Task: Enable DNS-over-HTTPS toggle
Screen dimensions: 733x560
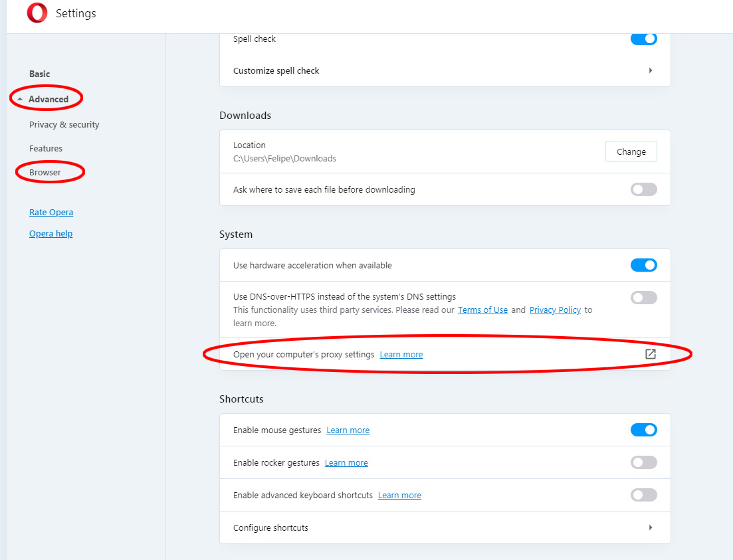Action: point(643,298)
